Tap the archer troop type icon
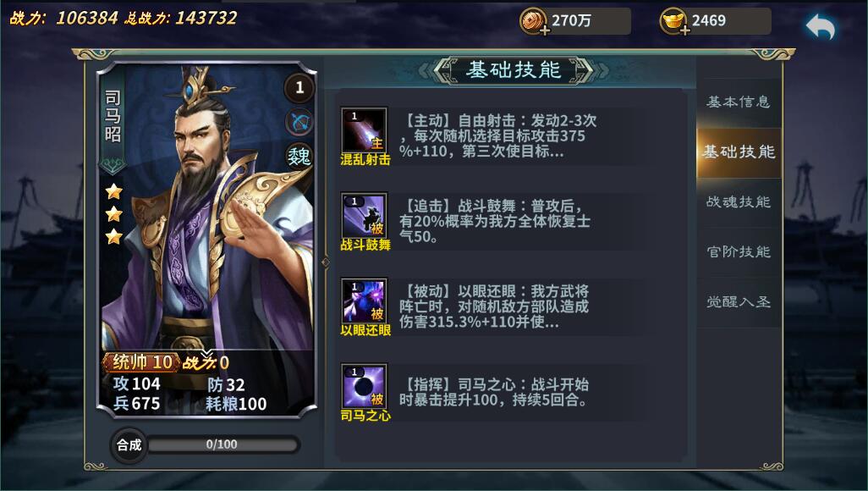The height and width of the screenshot is (491, 868). click(299, 122)
